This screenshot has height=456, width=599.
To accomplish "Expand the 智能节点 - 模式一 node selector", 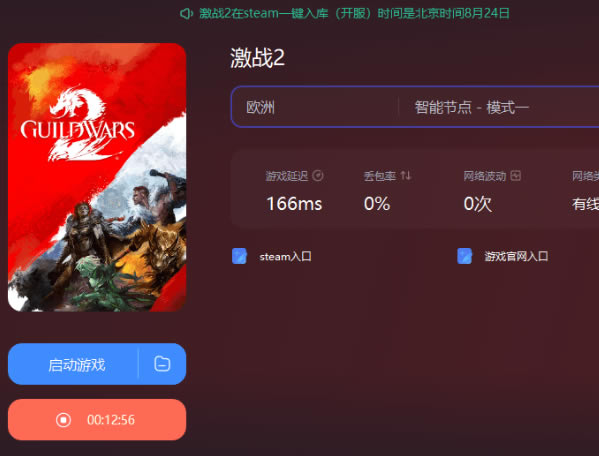I will point(499,107).
